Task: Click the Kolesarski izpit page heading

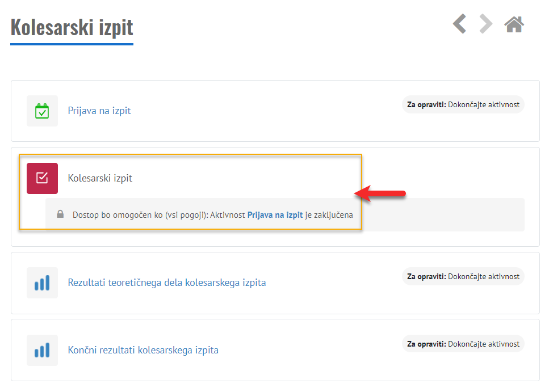Action: point(72,27)
